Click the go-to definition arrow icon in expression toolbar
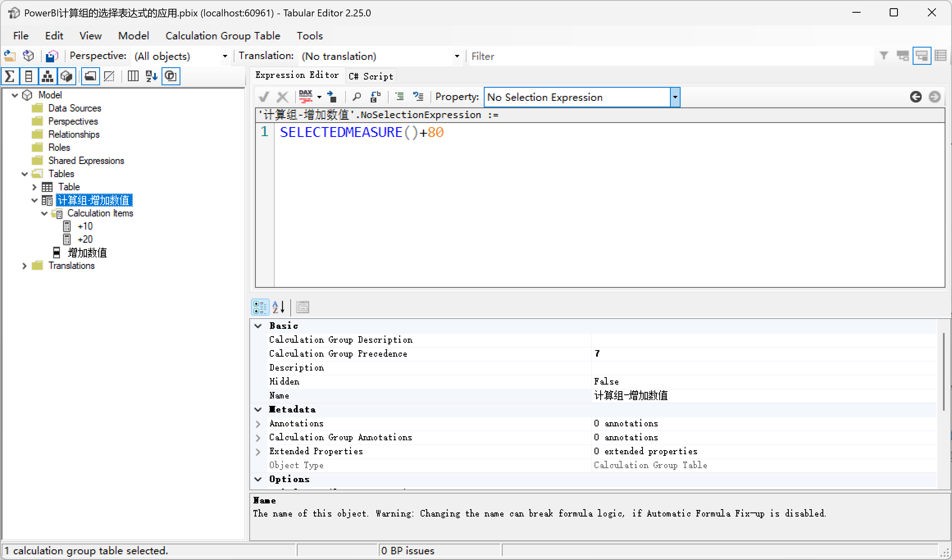The height and width of the screenshot is (560, 952). (x=332, y=97)
